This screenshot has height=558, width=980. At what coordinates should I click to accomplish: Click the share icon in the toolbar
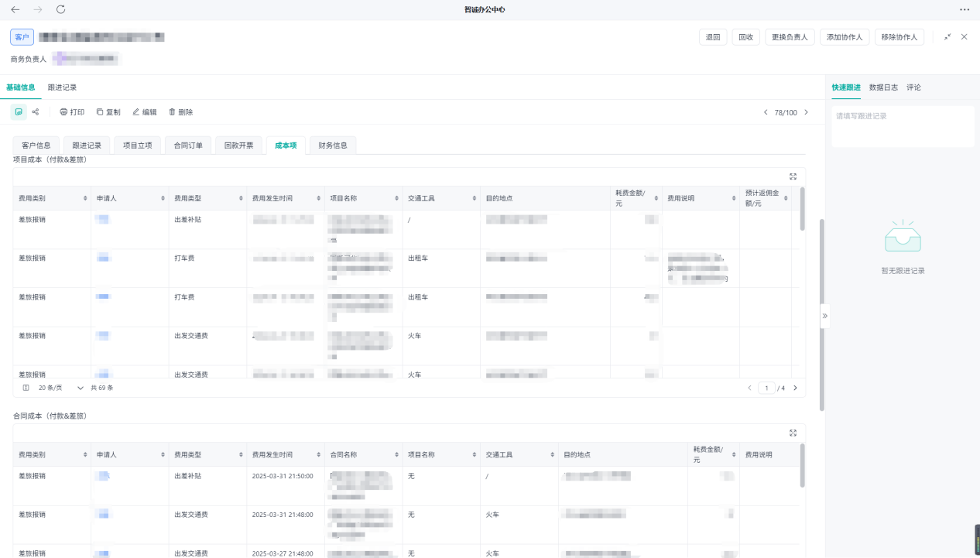click(36, 112)
